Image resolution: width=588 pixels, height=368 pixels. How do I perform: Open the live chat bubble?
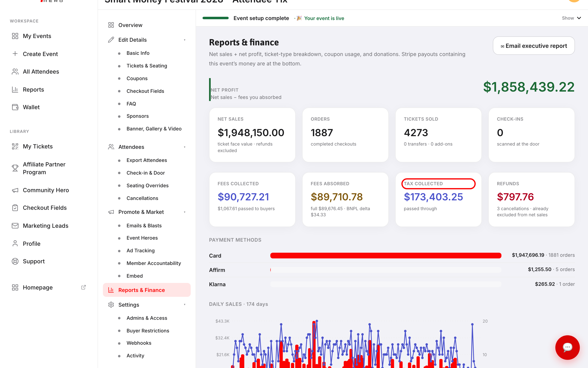click(567, 347)
